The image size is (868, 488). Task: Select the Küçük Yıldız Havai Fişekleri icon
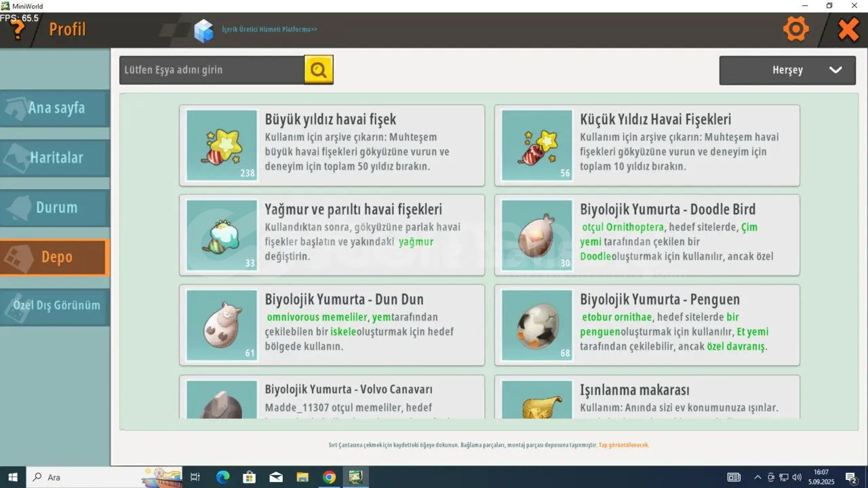[x=537, y=145]
